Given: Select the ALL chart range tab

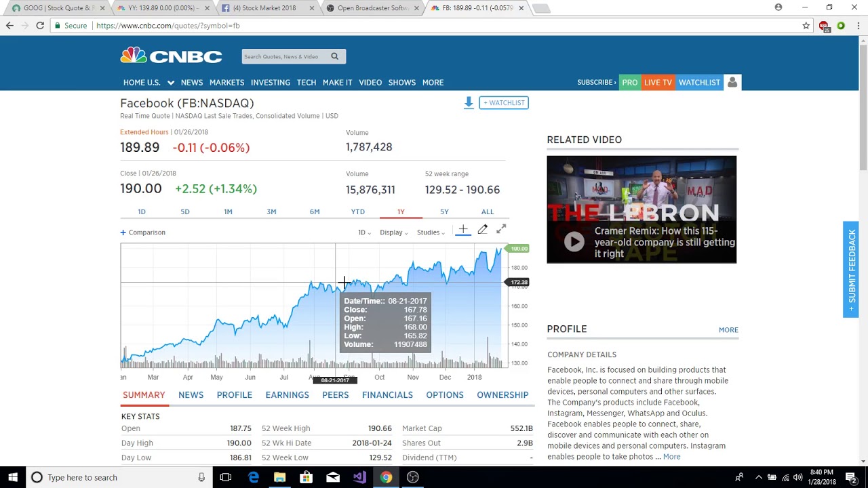Looking at the screenshot, I should [x=488, y=211].
